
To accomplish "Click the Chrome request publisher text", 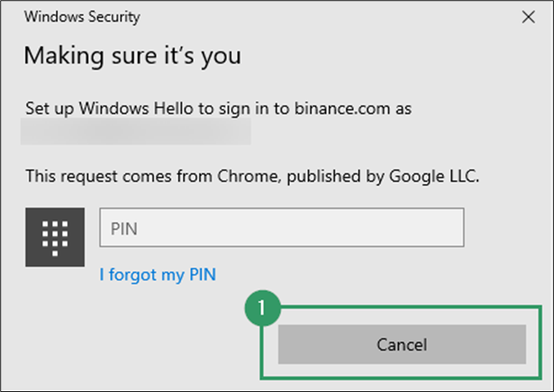I will pos(253,176).
